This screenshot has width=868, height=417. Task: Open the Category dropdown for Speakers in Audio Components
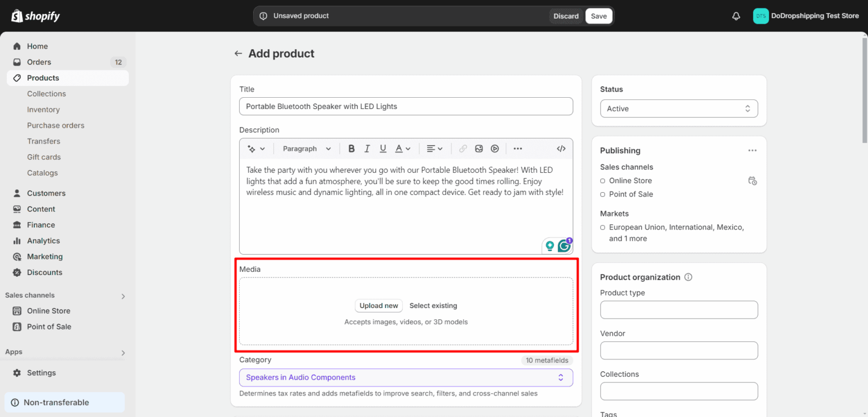click(406, 377)
